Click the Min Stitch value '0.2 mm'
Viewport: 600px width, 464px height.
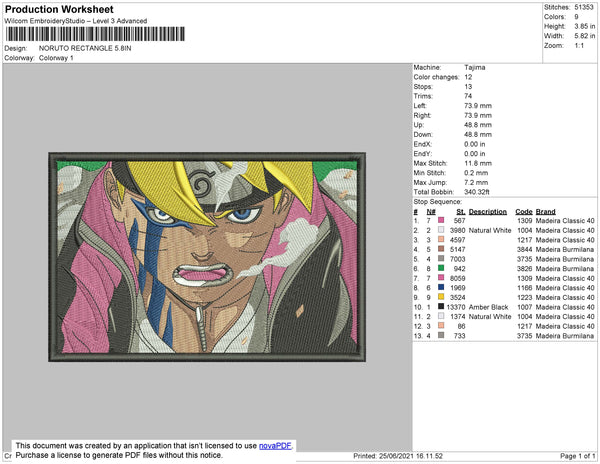(476, 173)
